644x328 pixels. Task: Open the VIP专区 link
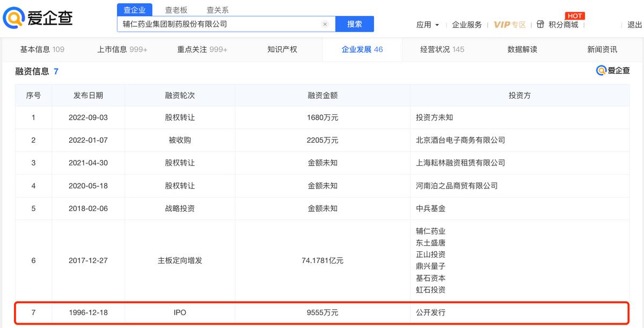point(510,25)
